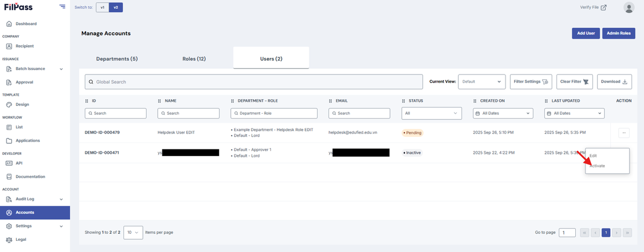Expand the Settings submenu
The image size is (644, 252).
pos(61,226)
